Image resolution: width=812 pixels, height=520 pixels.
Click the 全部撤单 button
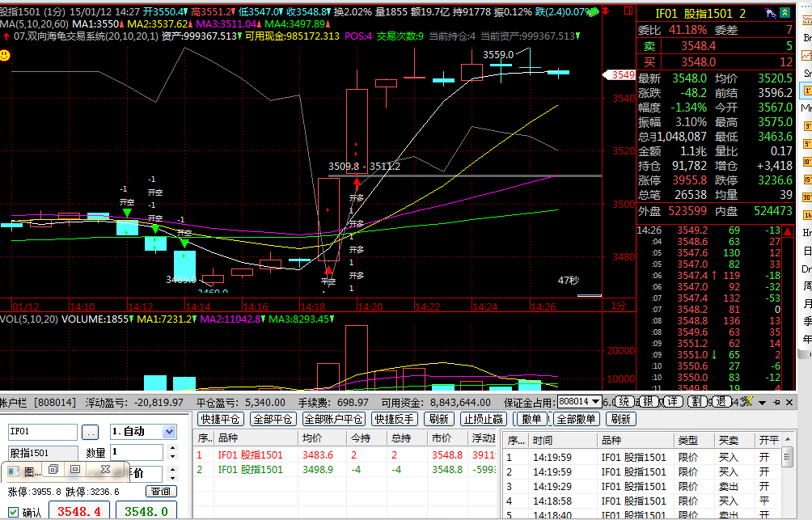[x=577, y=419]
